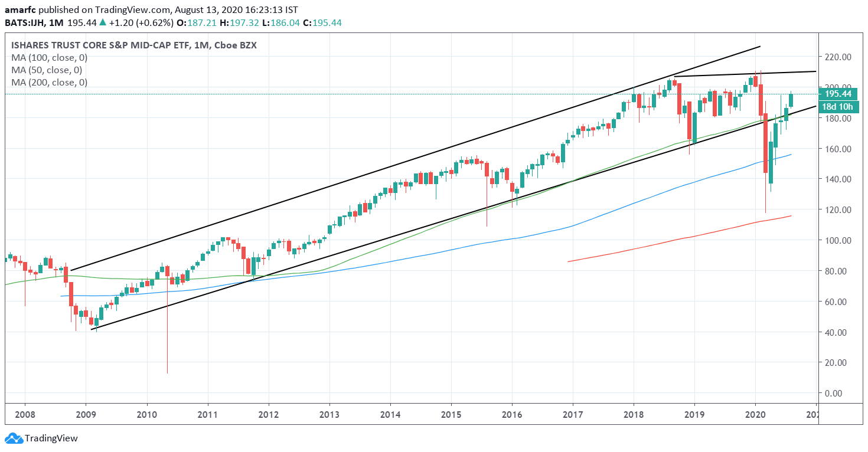Screen dimensions: 868x452
Task: Select the MA (50, close, 0) indicator label
Action: tap(47, 70)
